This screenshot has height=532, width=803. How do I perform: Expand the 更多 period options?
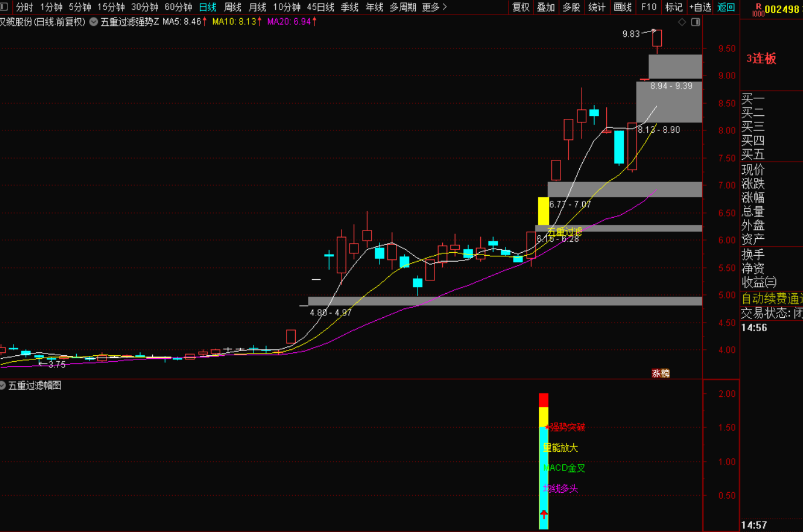pyautogui.click(x=435, y=7)
